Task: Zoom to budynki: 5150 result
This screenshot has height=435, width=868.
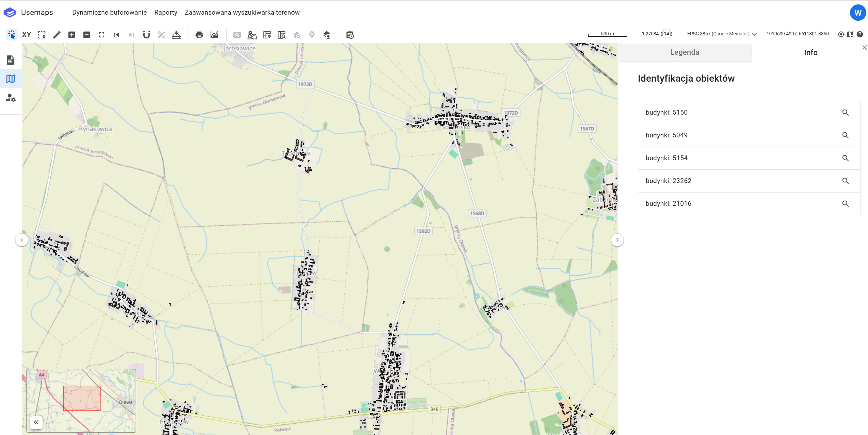Action: tap(845, 113)
